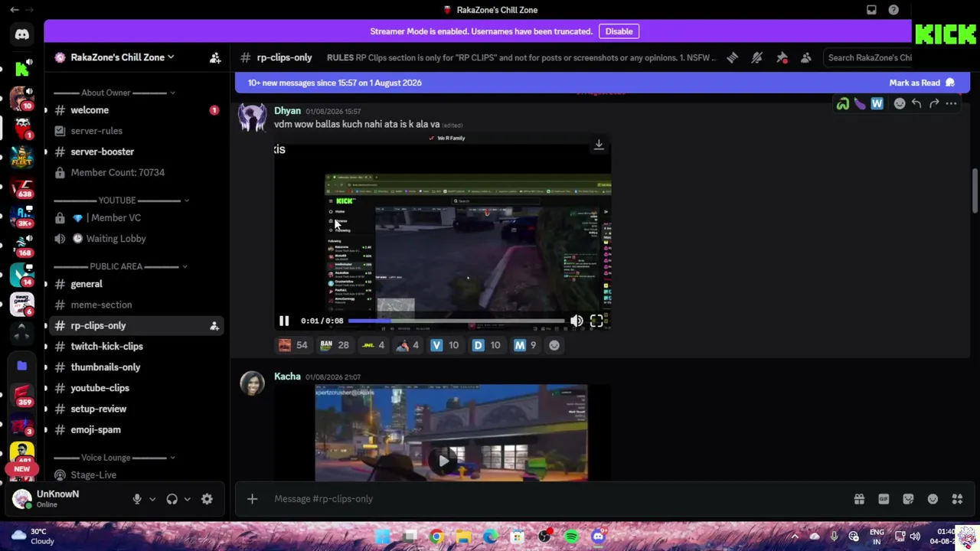Seek on Dhyan video progress bar
Image resolution: width=980 pixels, height=551 pixels.
[456, 321]
